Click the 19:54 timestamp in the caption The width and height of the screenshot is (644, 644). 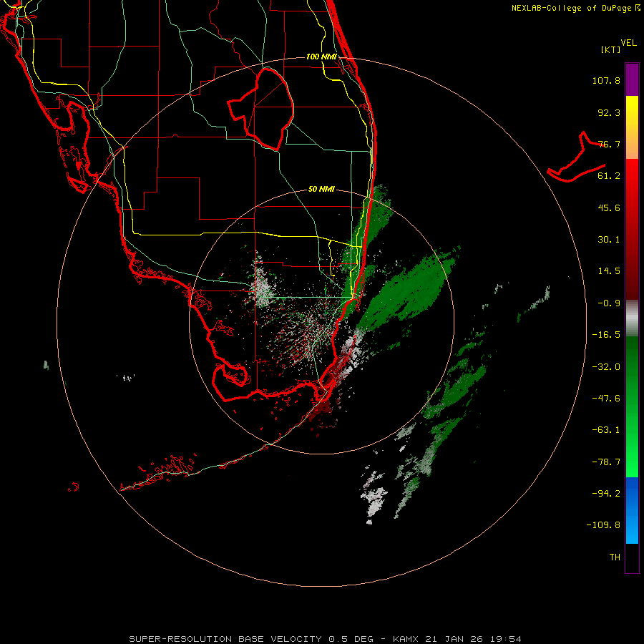[506, 639]
